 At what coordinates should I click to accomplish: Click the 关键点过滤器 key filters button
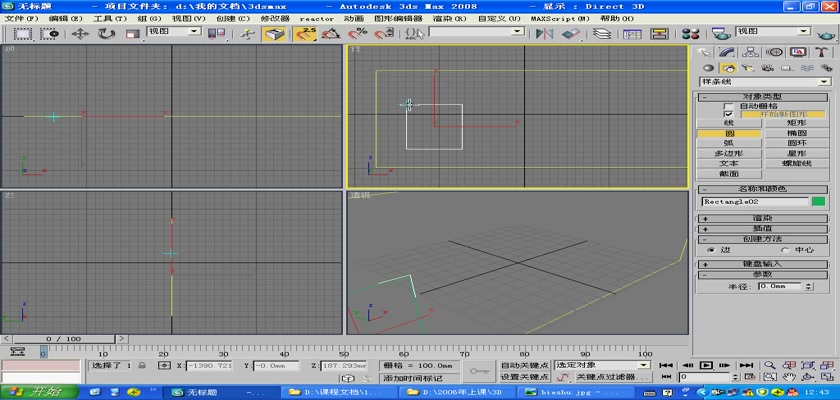[x=612, y=377]
